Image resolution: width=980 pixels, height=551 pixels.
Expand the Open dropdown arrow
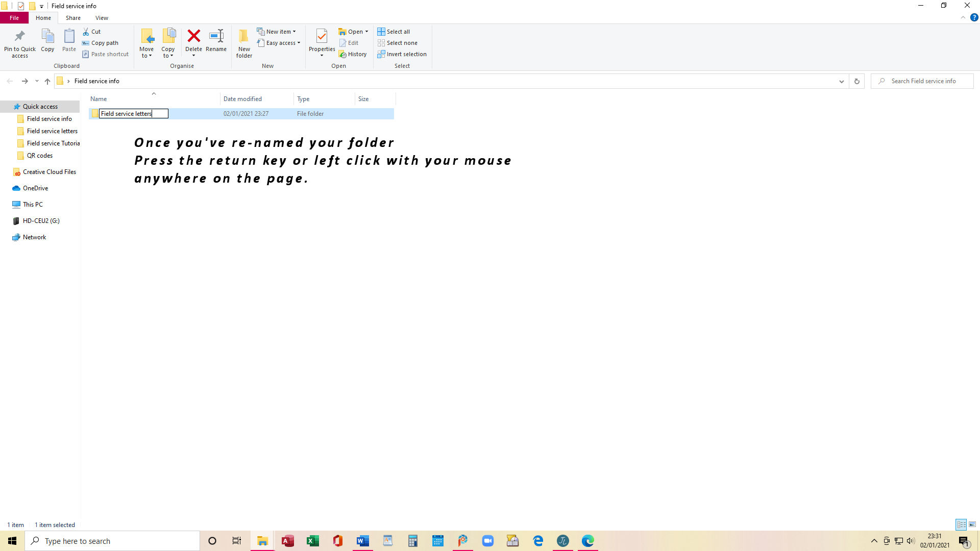pyautogui.click(x=366, y=32)
